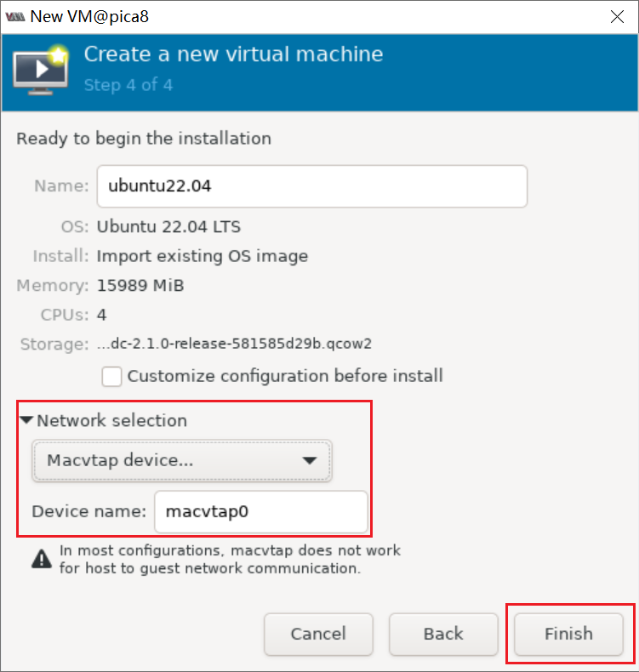639x672 pixels.
Task: Enable Customize configuration before install
Action: [x=111, y=376]
